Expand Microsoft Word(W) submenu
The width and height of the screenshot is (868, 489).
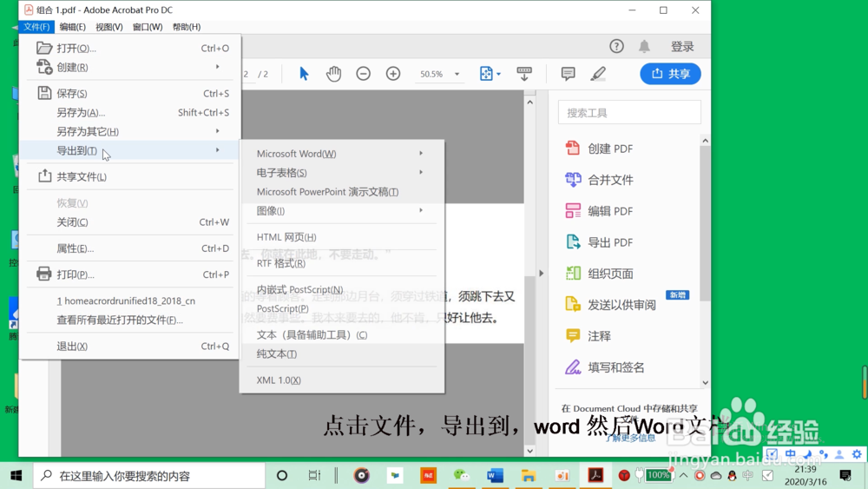pos(342,154)
